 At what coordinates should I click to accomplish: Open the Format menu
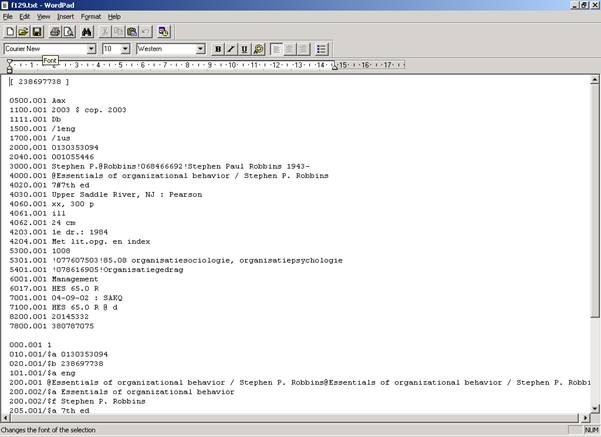(x=91, y=16)
